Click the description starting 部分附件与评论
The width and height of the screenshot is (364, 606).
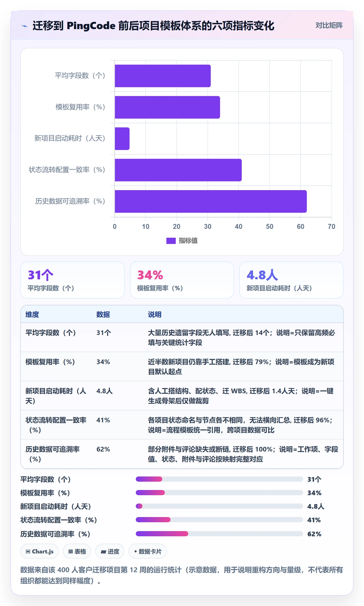[243, 454]
